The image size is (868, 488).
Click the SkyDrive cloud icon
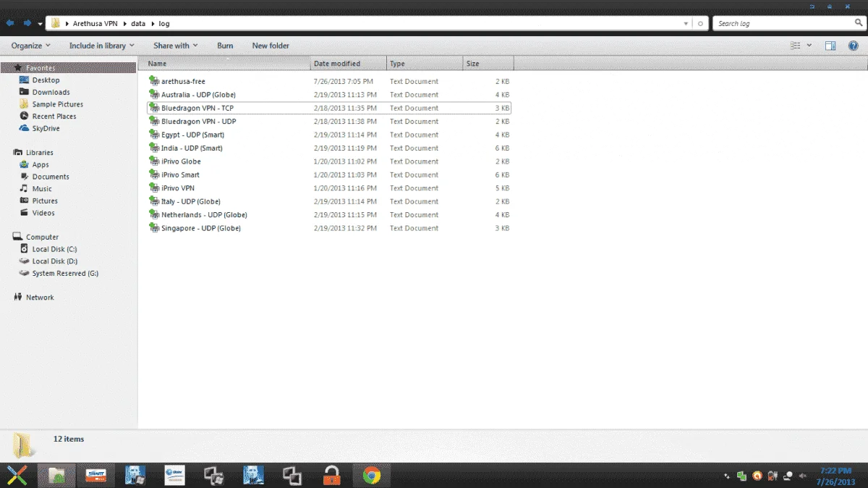[x=25, y=128]
